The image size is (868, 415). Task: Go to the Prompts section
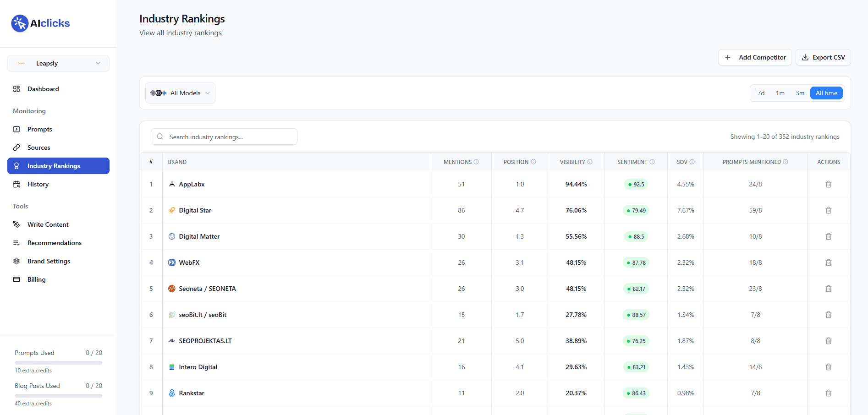58,129
